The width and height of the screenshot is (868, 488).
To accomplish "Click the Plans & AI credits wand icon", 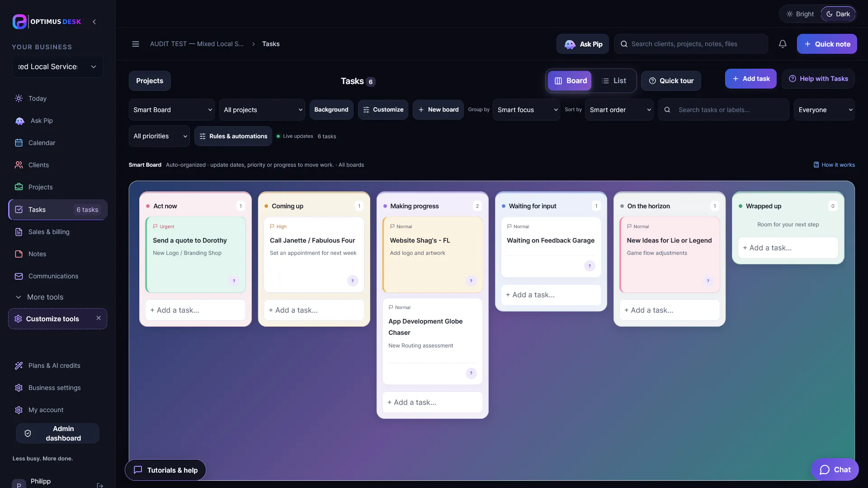I will (x=19, y=366).
